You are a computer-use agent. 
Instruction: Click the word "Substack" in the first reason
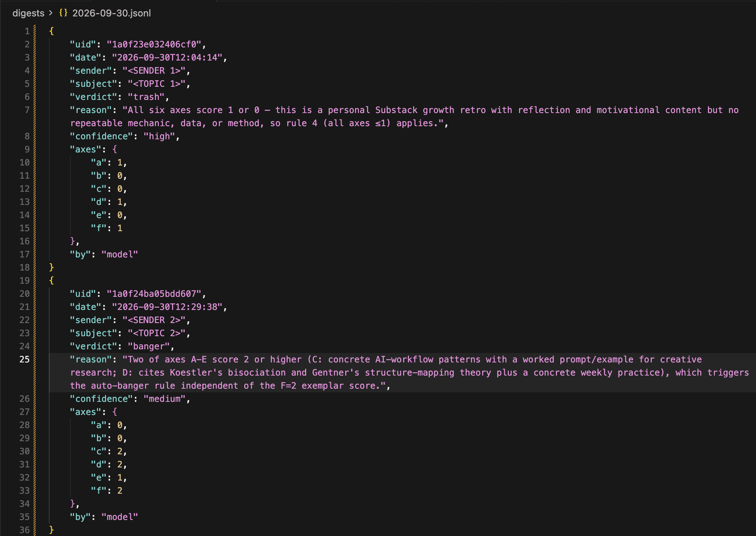[x=396, y=110]
